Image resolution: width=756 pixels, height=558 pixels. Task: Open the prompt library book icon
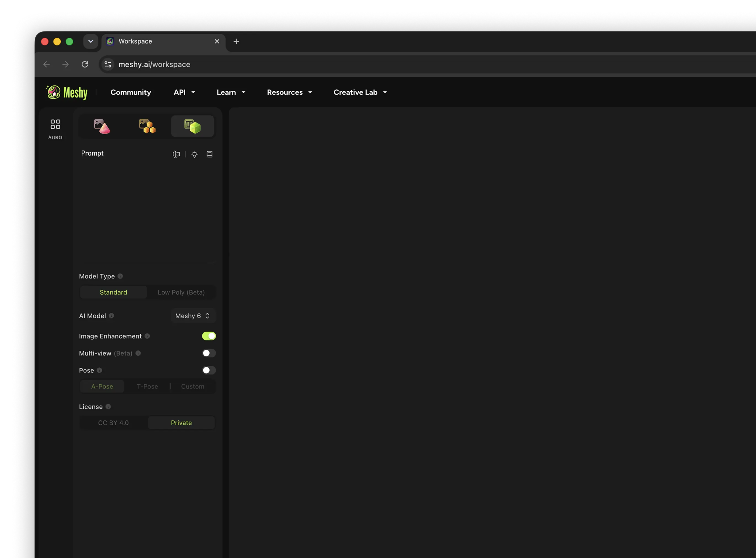210,154
